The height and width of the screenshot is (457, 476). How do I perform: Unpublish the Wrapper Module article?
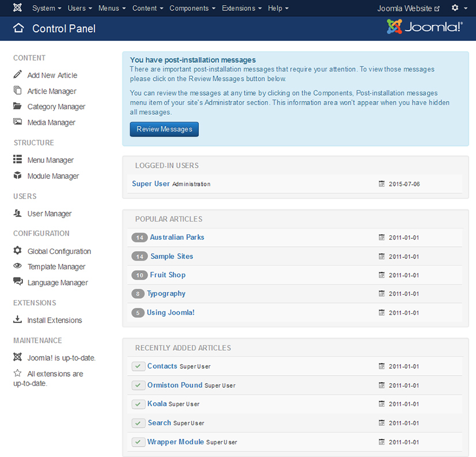pos(138,442)
